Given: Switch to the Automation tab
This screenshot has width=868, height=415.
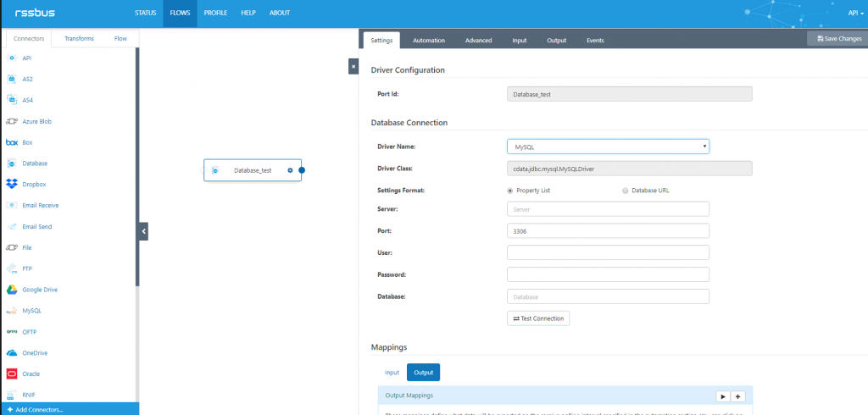Looking at the screenshot, I should click(429, 41).
